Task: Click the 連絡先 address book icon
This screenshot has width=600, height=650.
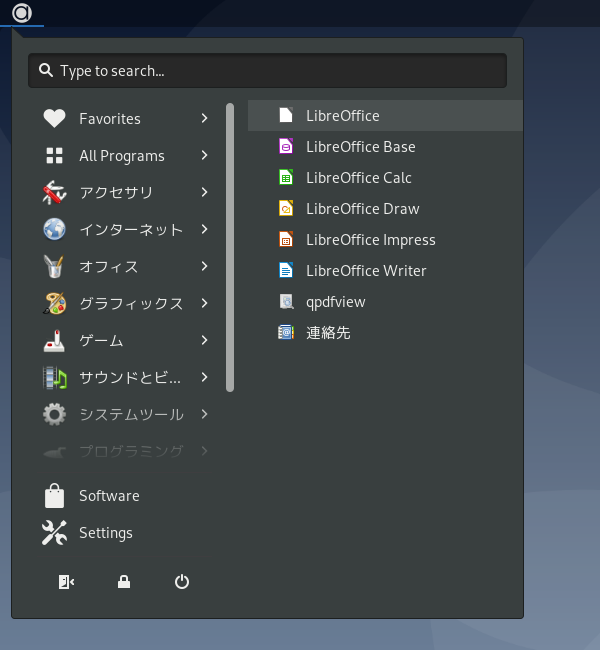Action: coord(286,332)
